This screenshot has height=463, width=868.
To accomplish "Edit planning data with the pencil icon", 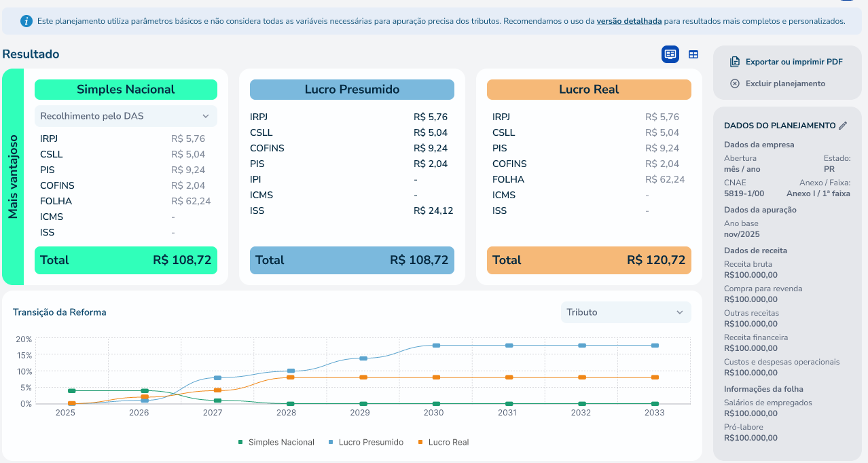I will pyautogui.click(x=843, y=126).
